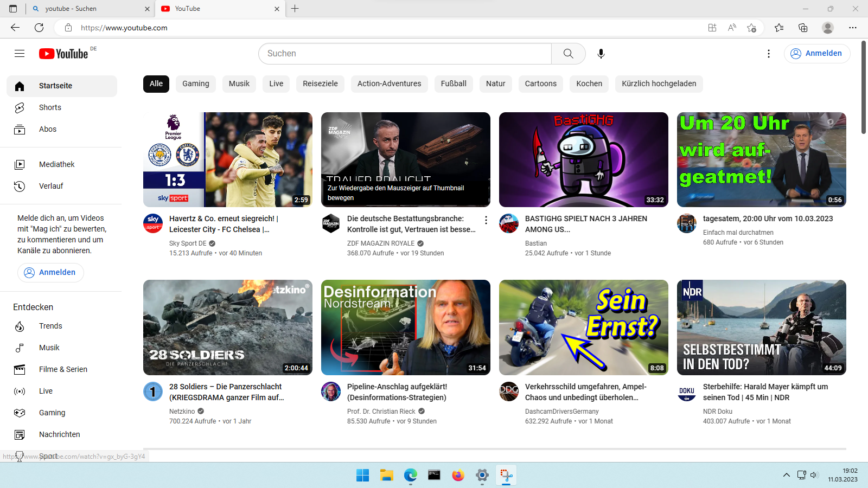Open Verlauf history in the sidebar

[x=62, y=186]
